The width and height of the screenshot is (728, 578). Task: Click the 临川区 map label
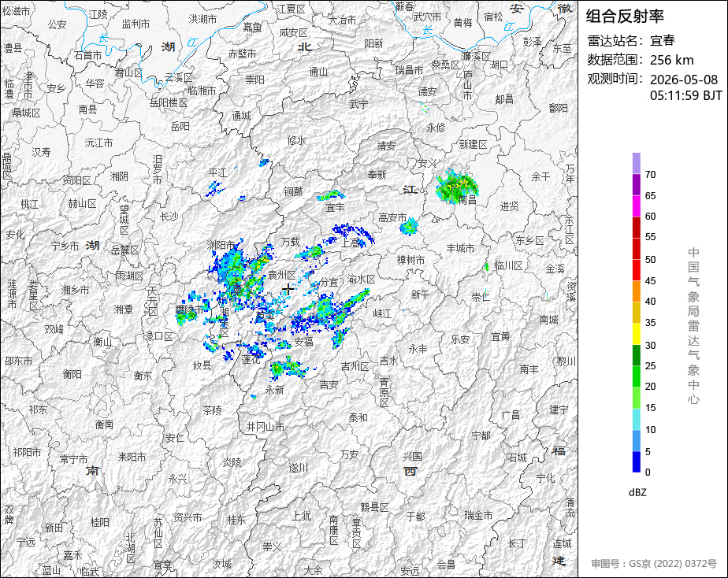508,266
